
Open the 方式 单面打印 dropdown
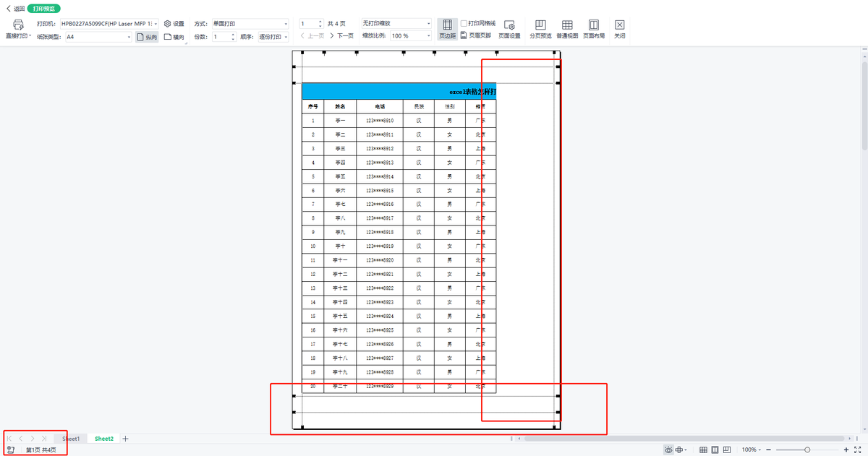pos(250,24)
